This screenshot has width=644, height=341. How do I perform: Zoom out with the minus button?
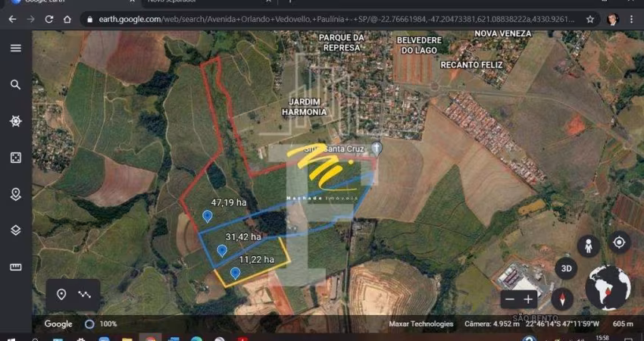[510, 299]
